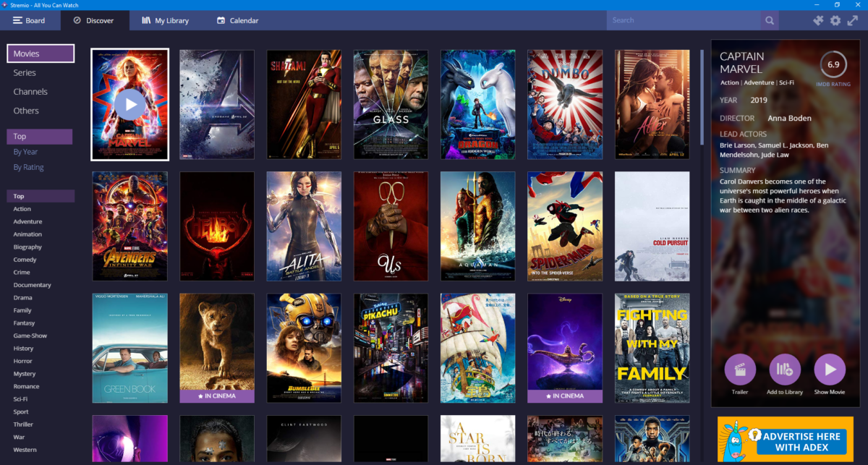Enter fullscreen via expand arrows icon

click(x=854, y=20)
